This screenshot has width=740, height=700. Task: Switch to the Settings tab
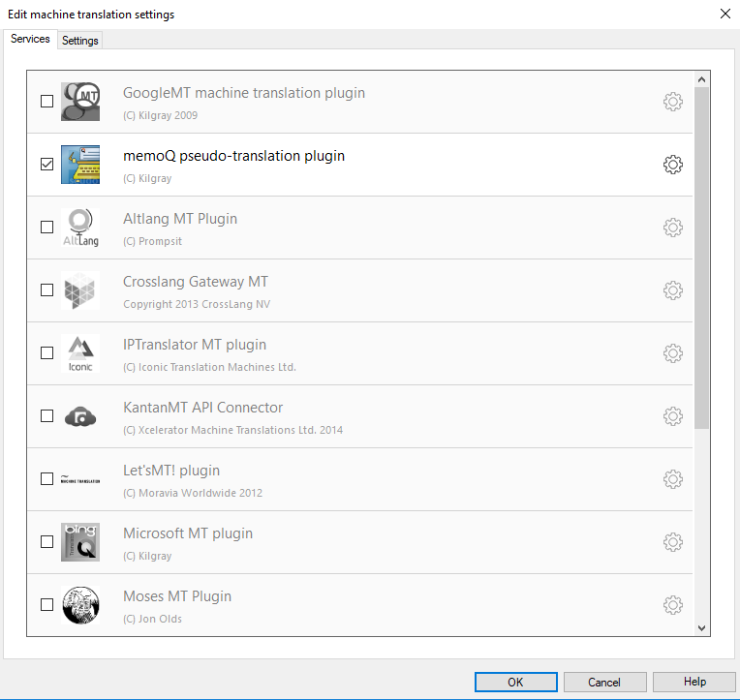79,41
